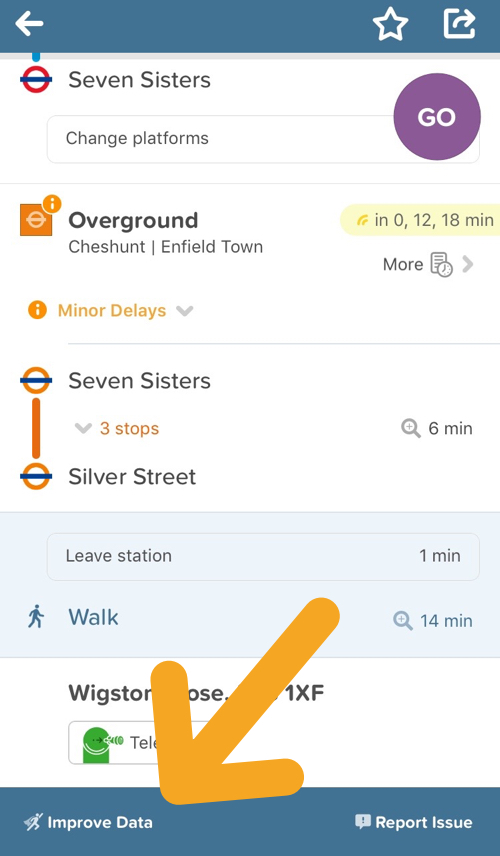
Task: Tap the orange Overground roundel icon
Action: point(36,220)
